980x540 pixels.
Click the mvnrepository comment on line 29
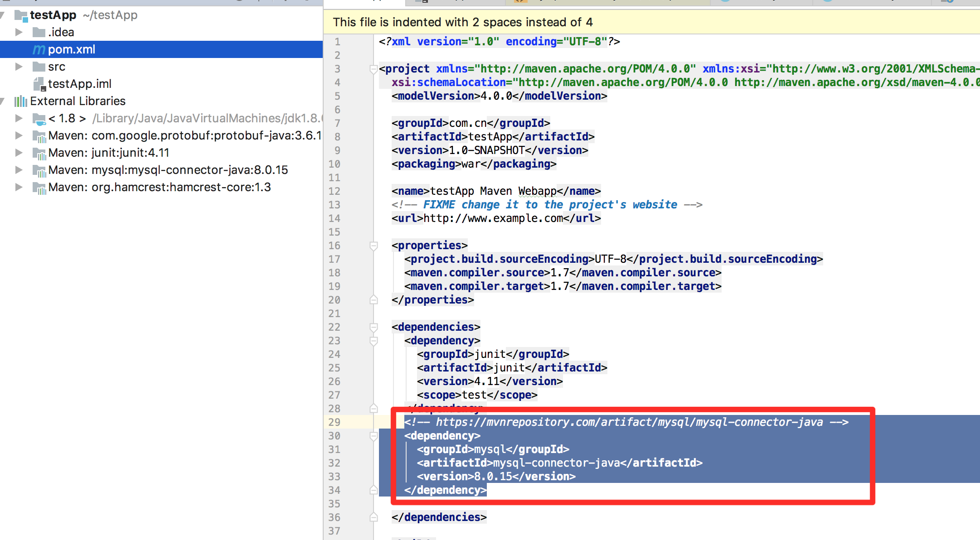tap(626, 422)
